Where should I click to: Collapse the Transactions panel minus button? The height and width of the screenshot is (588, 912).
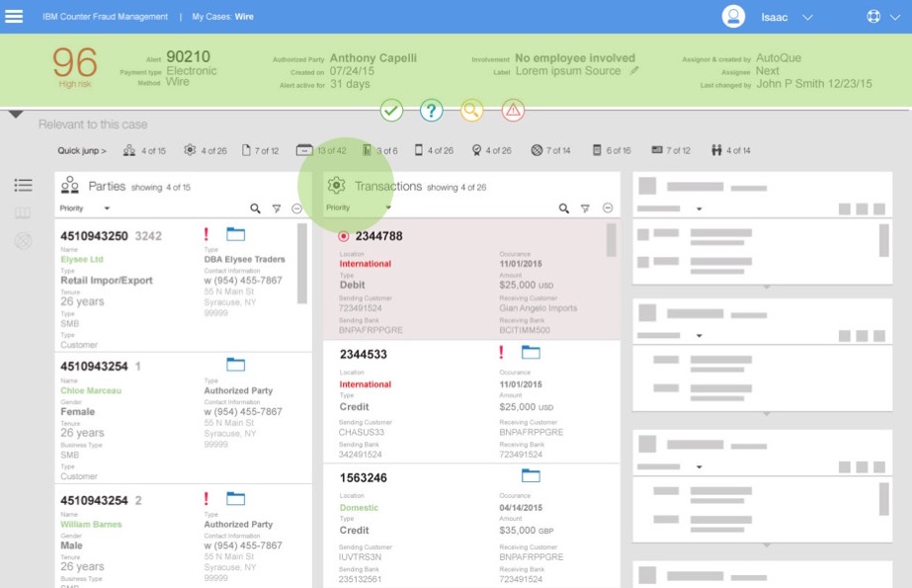(608, 208)
